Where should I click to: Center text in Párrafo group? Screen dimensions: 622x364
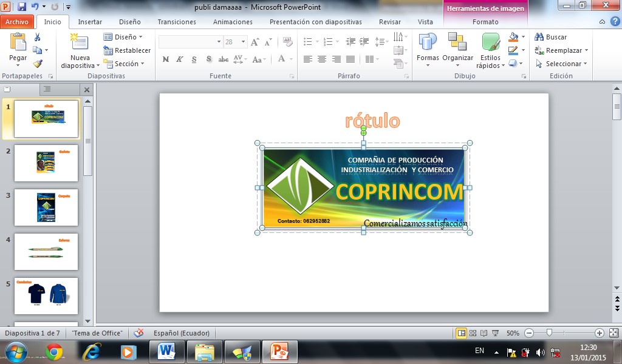[x=322, y=59]
